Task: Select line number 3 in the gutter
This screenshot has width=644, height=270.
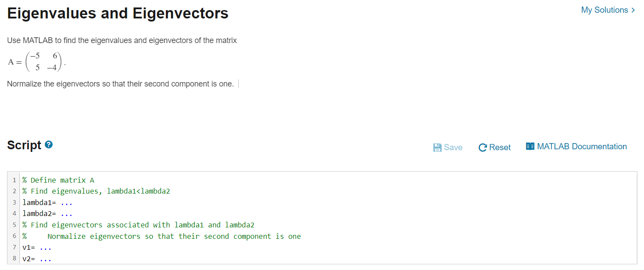Action: [x=14, y=202]
